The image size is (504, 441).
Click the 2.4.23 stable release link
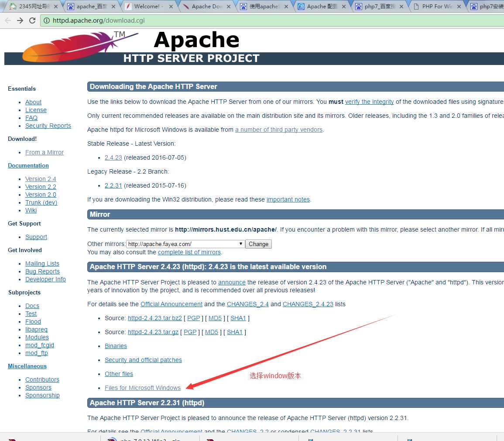pos(113,158)
